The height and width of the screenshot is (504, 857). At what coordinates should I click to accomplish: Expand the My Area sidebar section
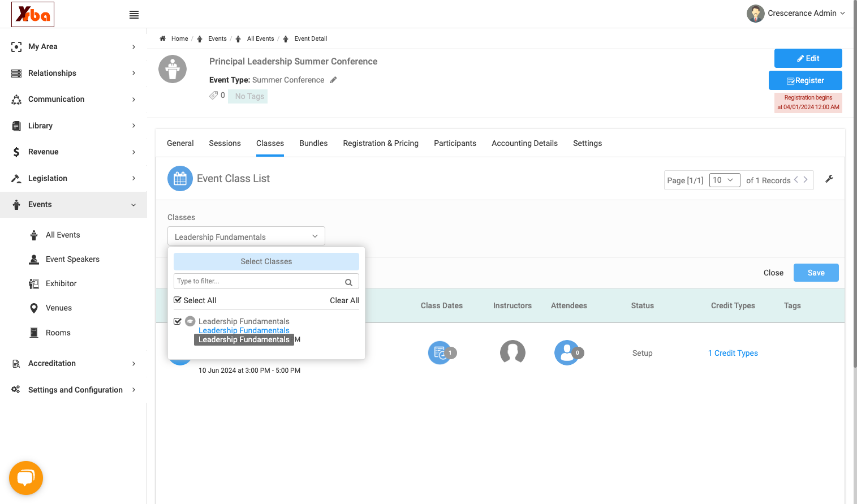coord(74,46)
